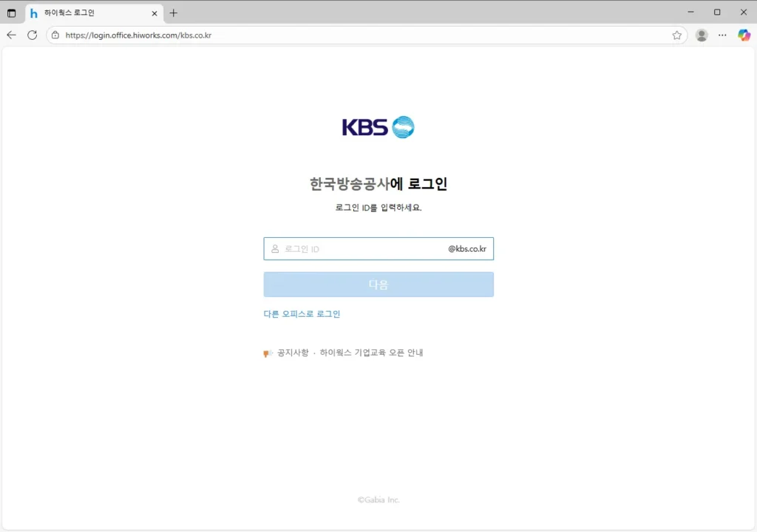
Task: Open the 다른 오피스로 로그인 link
Action: click(302, 314)
